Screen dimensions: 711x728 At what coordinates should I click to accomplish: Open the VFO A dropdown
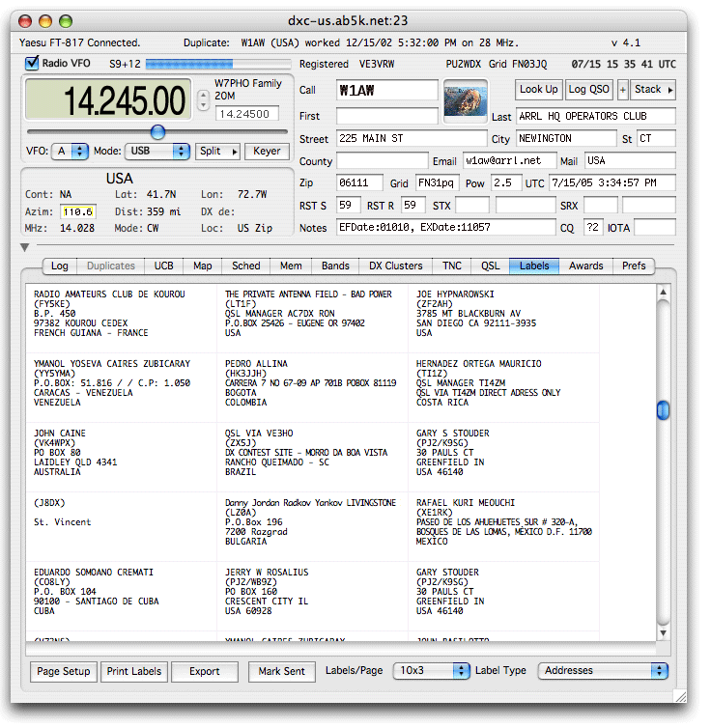point(71,152)
